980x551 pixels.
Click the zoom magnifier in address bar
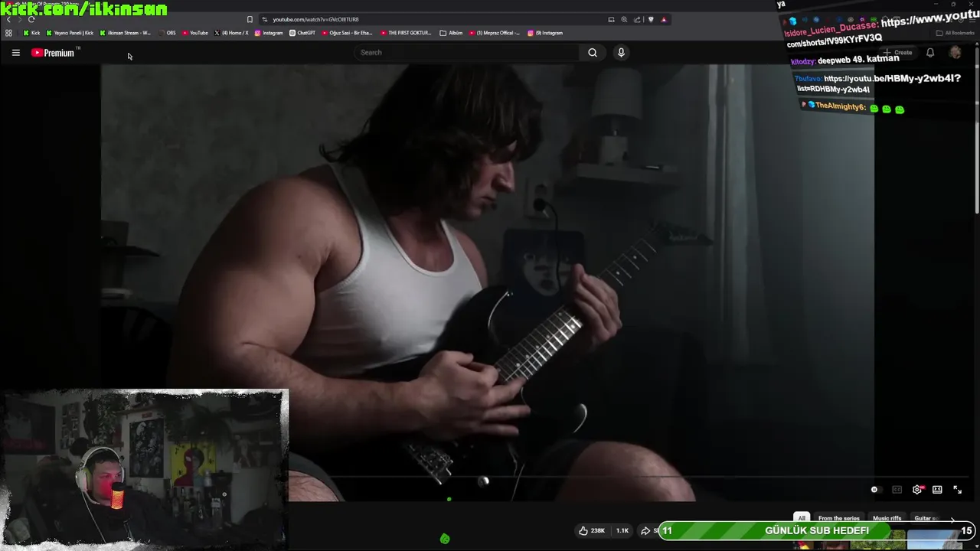pyautogui.click(x=624, y=19)
